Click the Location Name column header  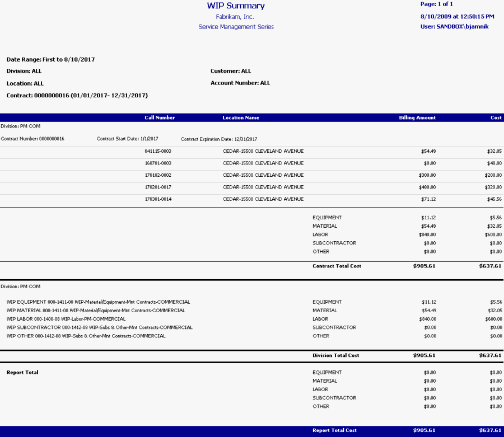(x=241, y=118)
